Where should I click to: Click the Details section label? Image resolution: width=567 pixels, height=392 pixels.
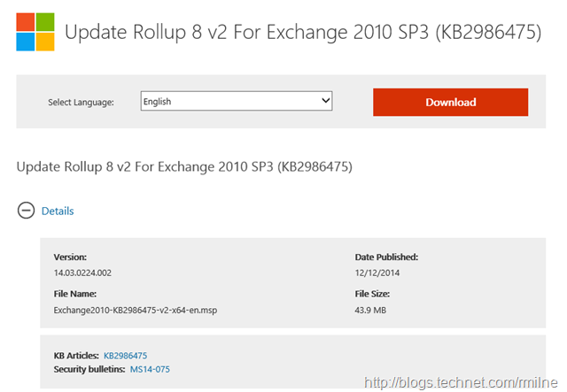click(58, 211)
